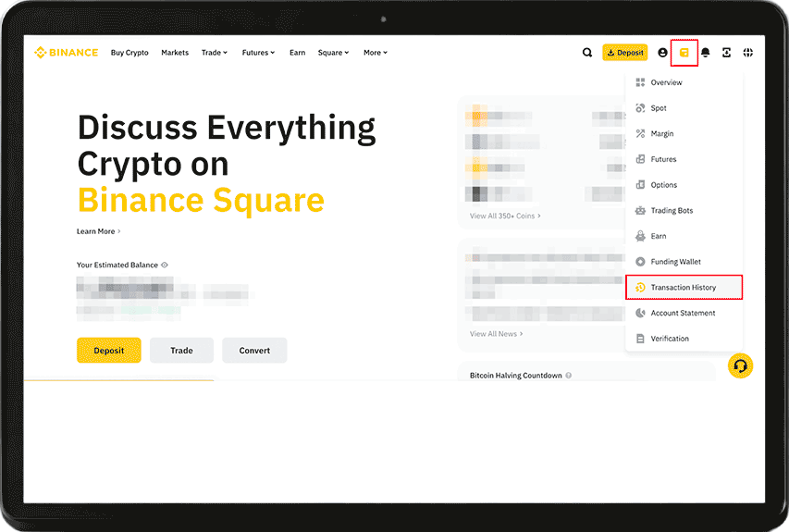Expand the Square dropdown menu
Viewport: 789px width, 532px height.
pyautogui.click(x=333, y=53)
